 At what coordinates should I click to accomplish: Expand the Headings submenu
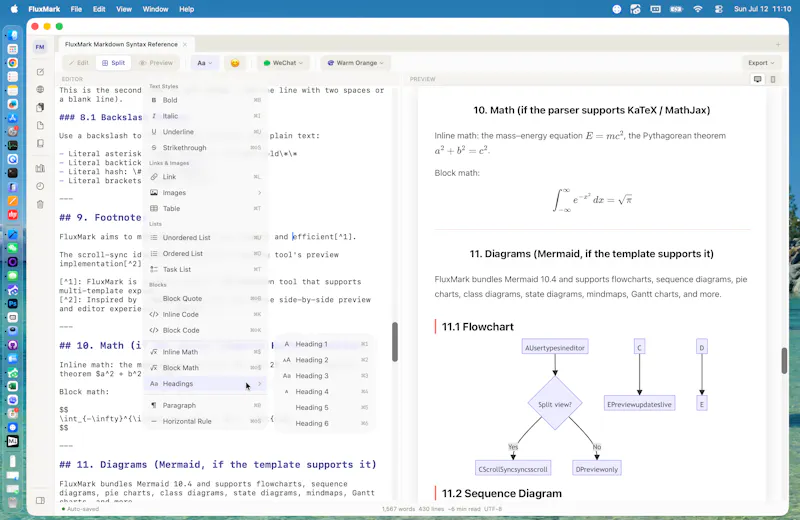(x=205, y=383)
